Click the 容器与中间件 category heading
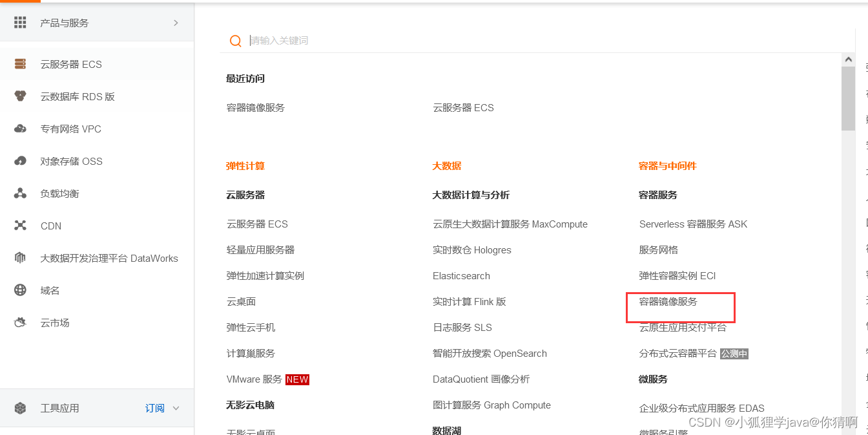This screenshot has height=435, width=868. pyautogui.click(x=668, y=166)
